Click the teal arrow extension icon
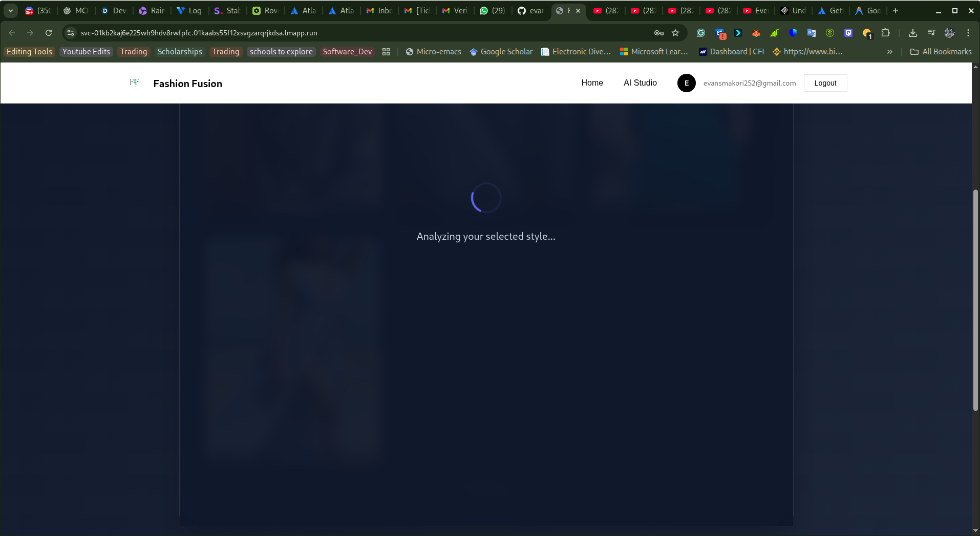This screenshot has width=980, height=536. pyautogui.click(x=738, y=33)
